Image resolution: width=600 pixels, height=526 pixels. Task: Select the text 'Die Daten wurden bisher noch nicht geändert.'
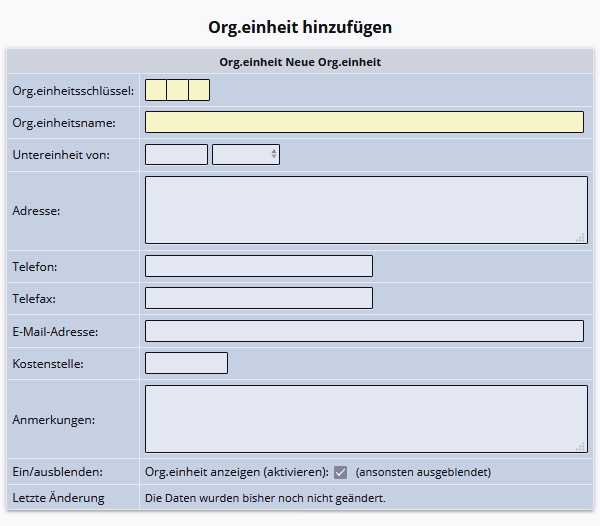click(265, 498)
